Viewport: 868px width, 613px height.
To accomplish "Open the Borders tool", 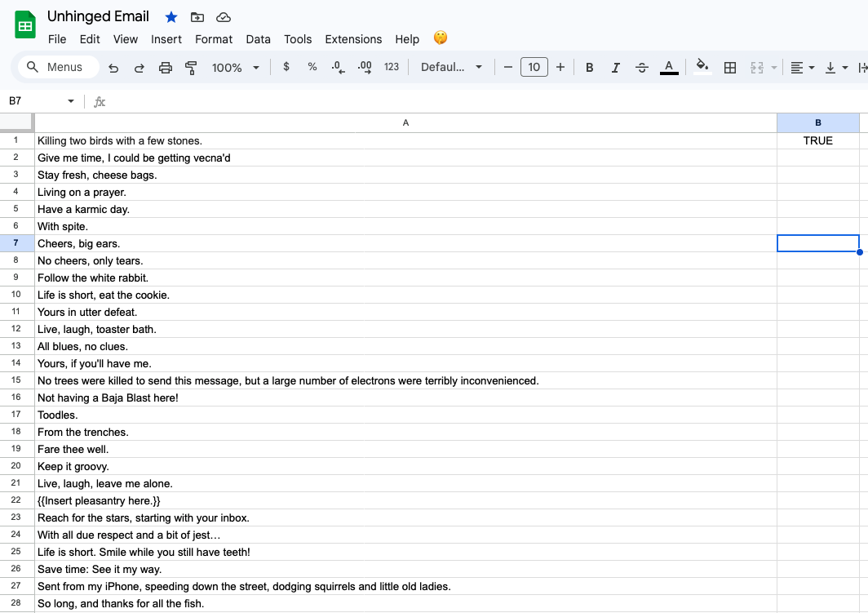I will tap(729, 67).
